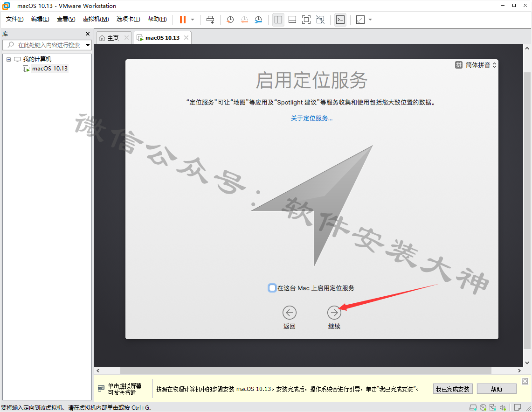The height and width of the screenshot is (412, 532).
Task: Open the message log status bar icon
Action: pos(518,407)
